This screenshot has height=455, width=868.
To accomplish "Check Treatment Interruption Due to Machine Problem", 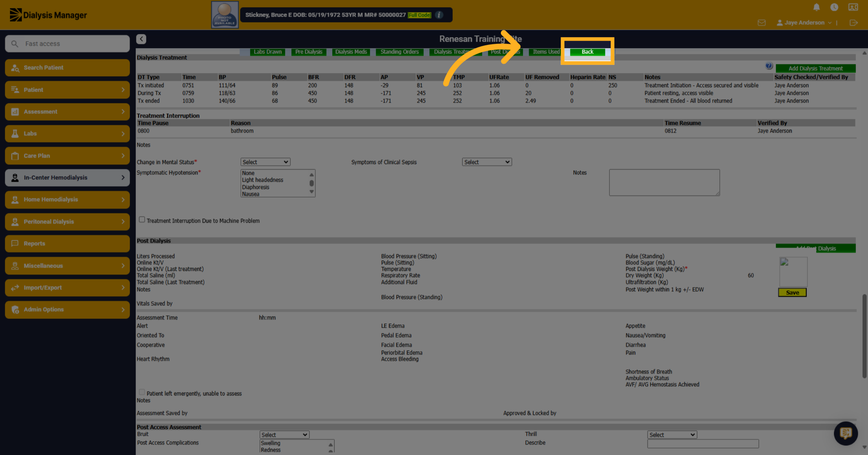I will click(x=142, y=219).
